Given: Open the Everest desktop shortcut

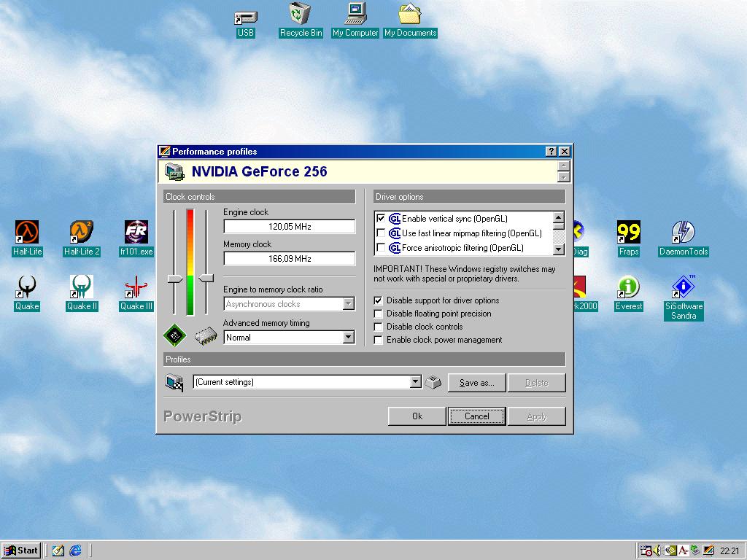Looking at the screenshot, I should point(628,287).
